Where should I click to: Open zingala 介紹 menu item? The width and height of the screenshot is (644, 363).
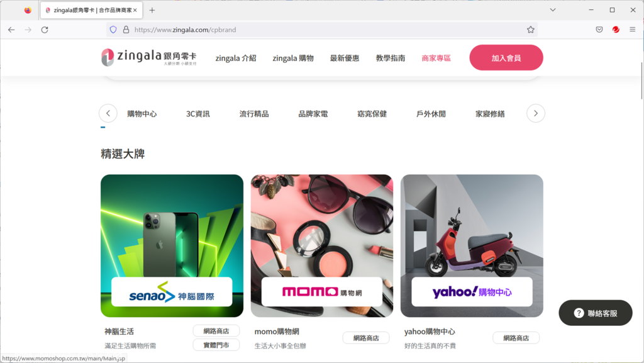[x=236, y=59]
